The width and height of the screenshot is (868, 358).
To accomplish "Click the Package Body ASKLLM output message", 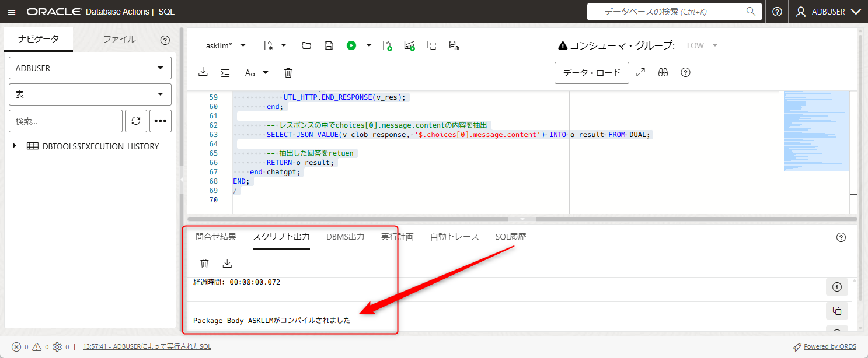I will [272, 320].
